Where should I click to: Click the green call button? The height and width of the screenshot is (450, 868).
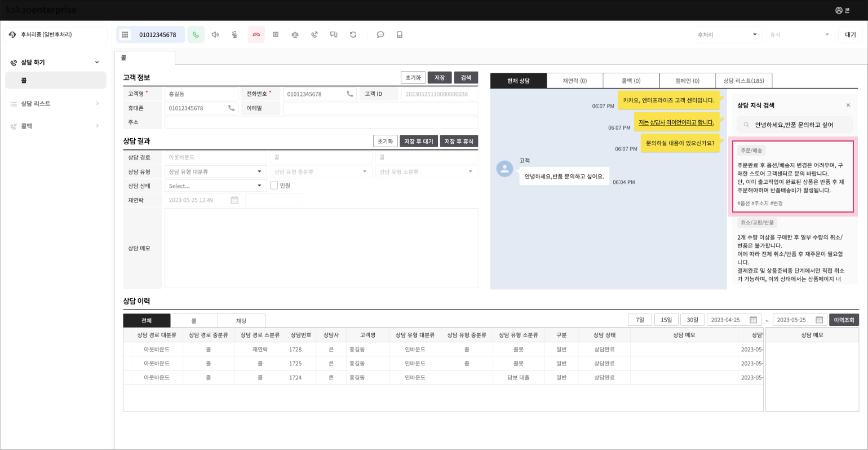tap(196, 35)
